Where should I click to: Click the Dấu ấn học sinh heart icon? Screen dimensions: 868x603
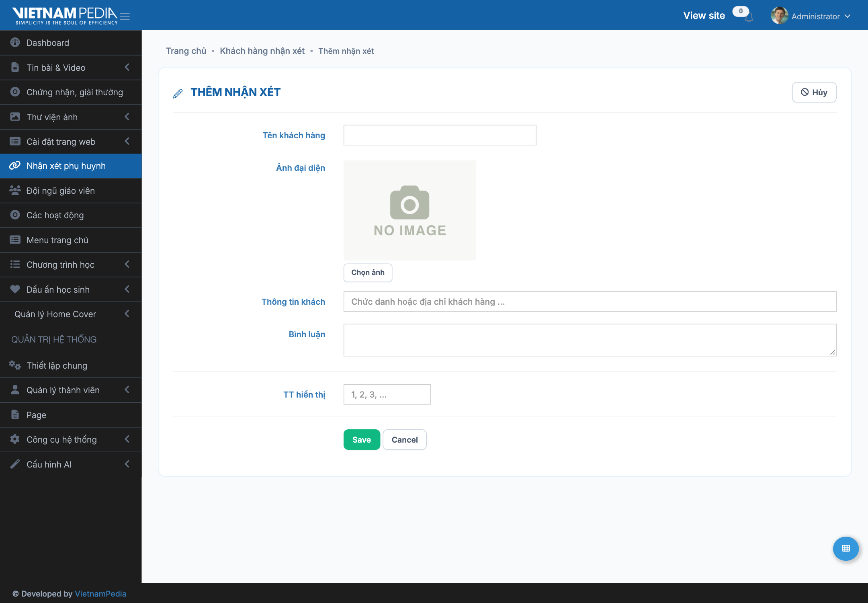point(15,289)
